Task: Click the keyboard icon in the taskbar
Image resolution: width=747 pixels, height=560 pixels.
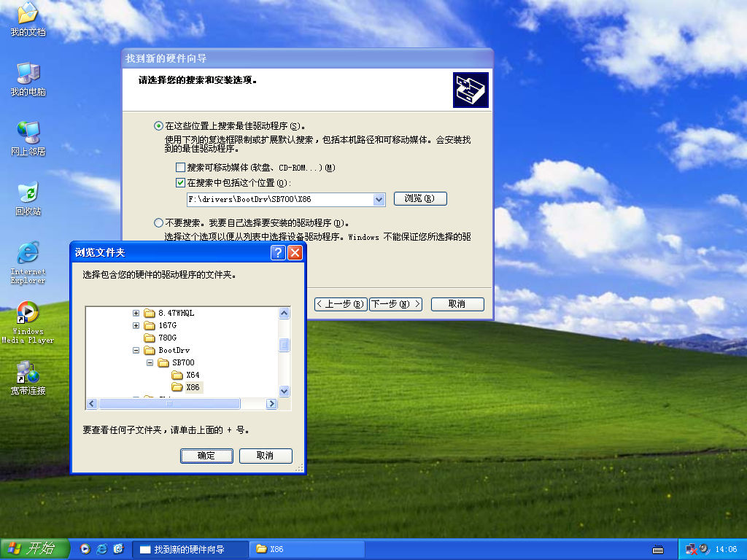Action: (x=658, y=549)
